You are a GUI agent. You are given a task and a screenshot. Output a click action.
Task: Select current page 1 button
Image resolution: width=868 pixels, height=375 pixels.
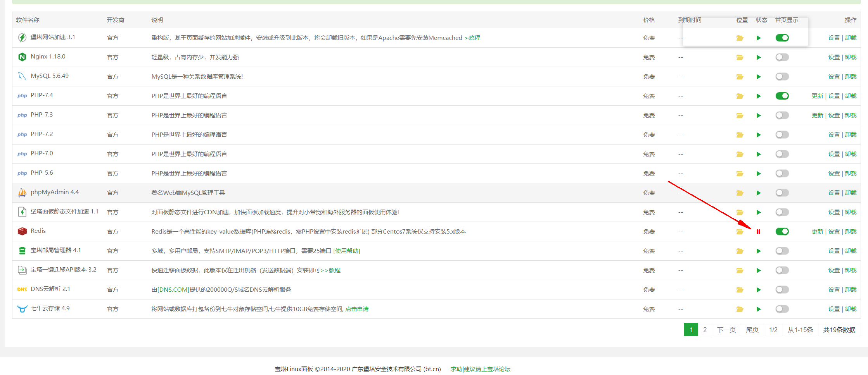point(691,330)
